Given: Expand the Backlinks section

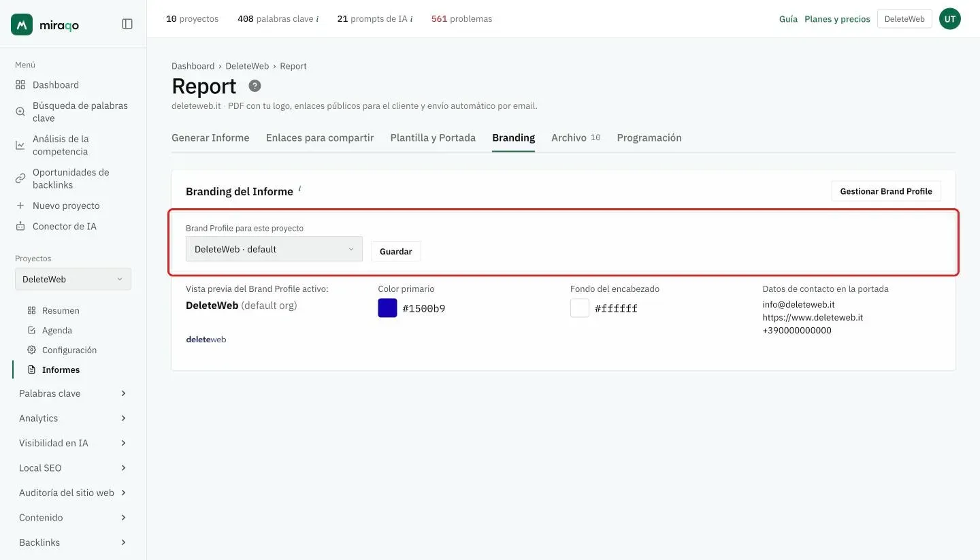Looking at the screenshot, I should click(73, 542).
